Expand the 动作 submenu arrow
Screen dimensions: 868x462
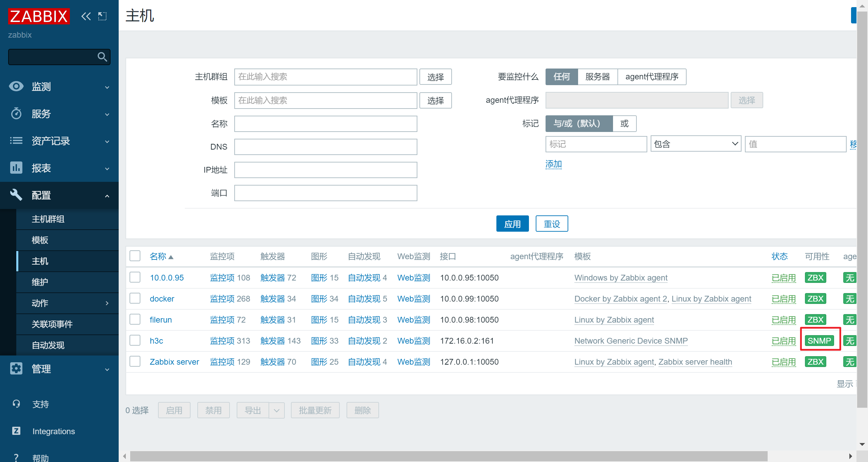point(107,303)
